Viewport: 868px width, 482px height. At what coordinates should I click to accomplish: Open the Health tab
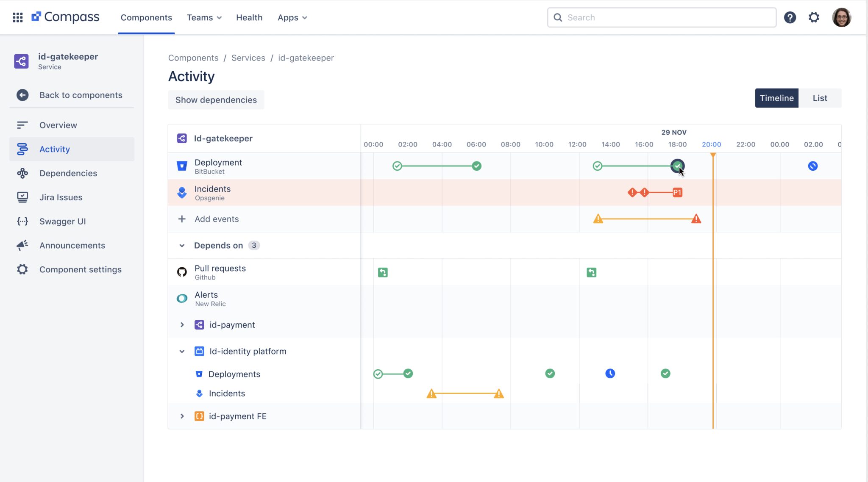[249, 17]
